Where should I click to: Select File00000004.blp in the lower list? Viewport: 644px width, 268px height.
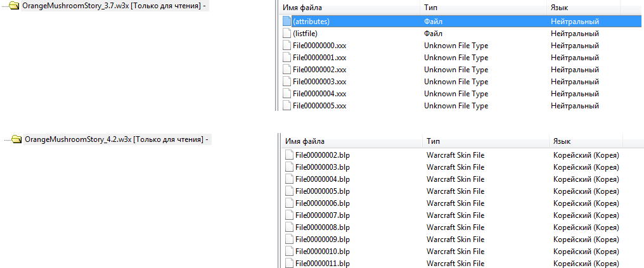pyautogui.click(x=323, y=179)
